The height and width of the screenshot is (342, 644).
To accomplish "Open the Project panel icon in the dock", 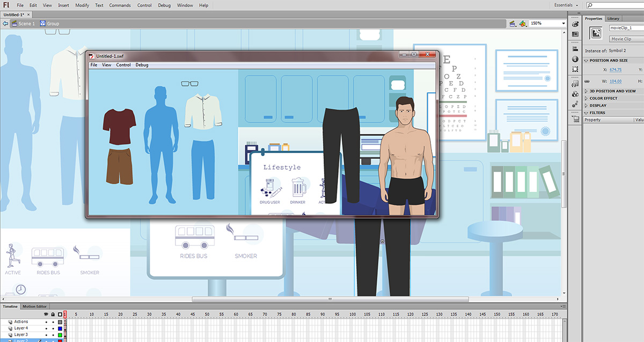I will 575,119.
